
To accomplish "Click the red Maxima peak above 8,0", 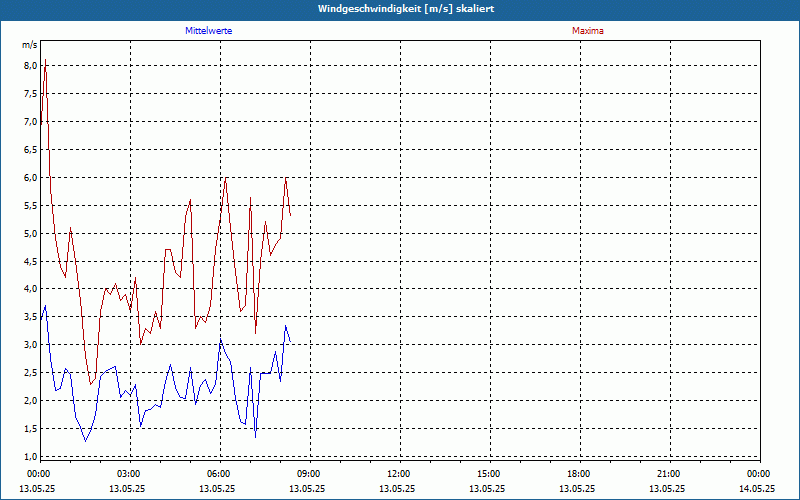I will (x=45, y=60).
